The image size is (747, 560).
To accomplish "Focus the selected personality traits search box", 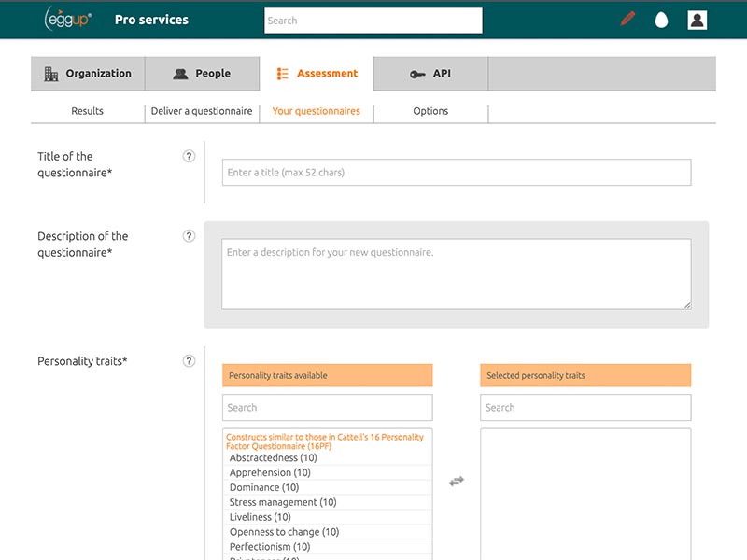I will click(x=585, y=408).
